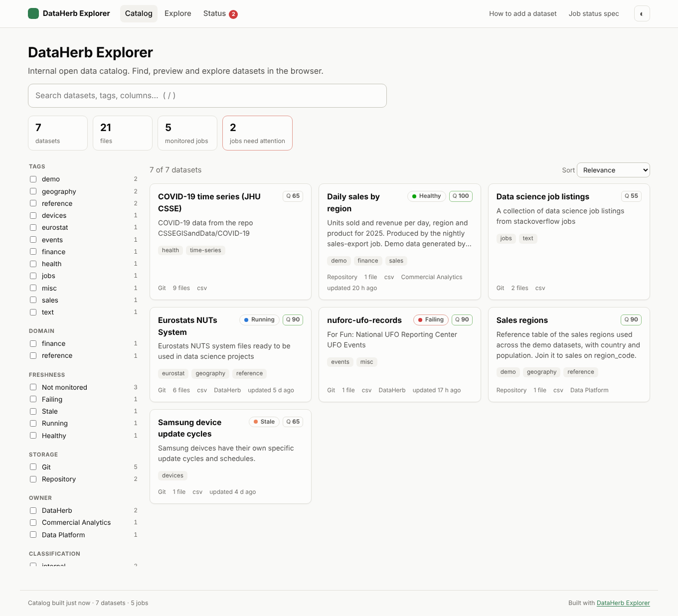Go to the Status tab
The width and height of the screenshot is (678, 616).
(220, 13)
